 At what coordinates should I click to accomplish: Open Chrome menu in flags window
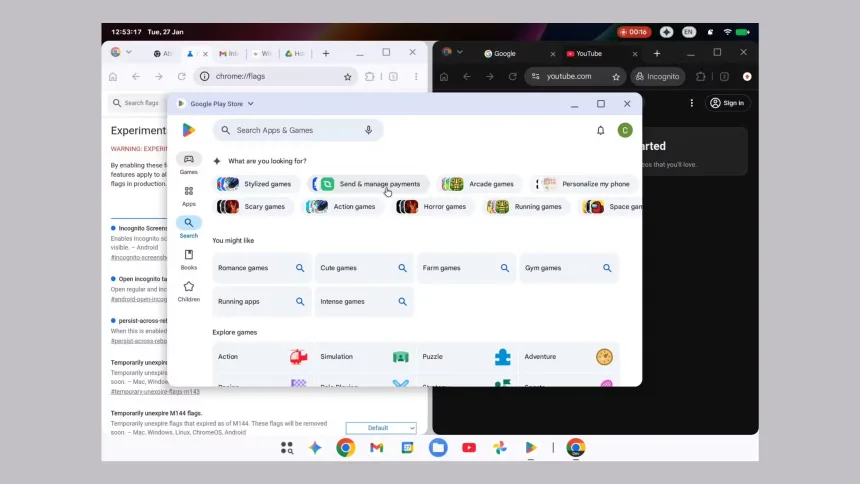click(416, 76)
